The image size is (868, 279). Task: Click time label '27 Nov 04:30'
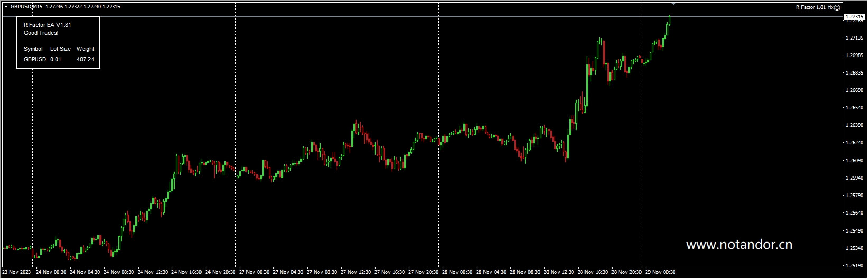tap(288, 272)
